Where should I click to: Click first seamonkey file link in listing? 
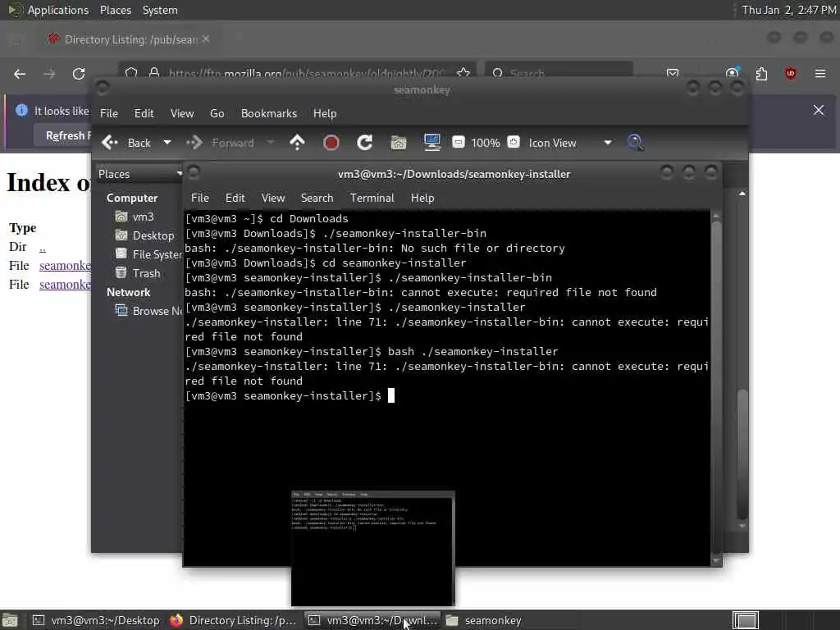65,266
